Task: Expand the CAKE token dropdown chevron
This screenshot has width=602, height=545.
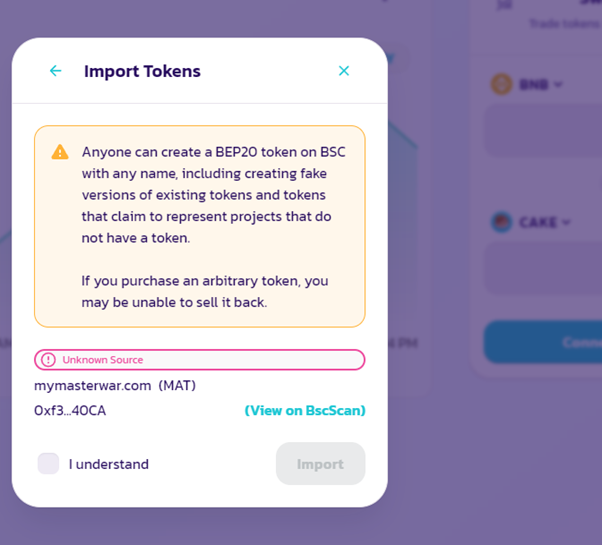Action: point(566,222)
